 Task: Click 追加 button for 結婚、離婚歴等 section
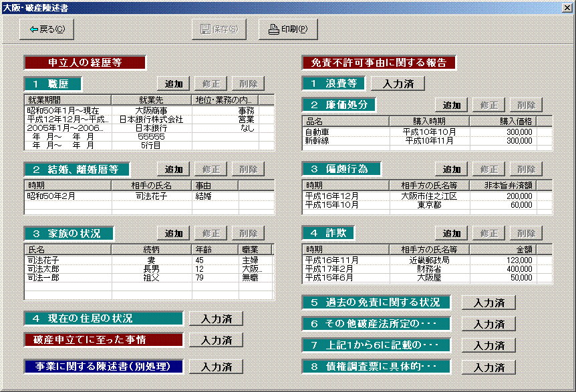click(174, 170)
